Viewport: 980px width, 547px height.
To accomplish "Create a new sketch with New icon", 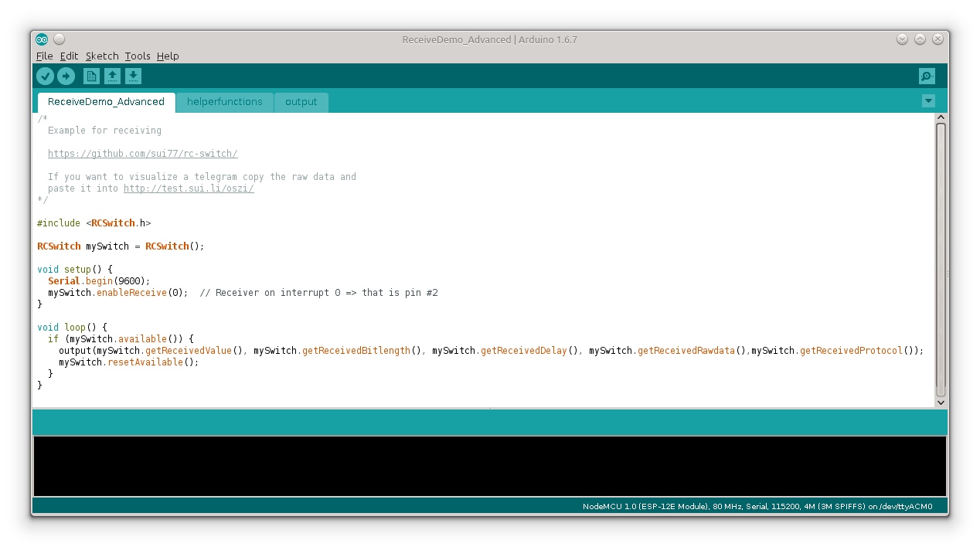I will tap(91, 76).
